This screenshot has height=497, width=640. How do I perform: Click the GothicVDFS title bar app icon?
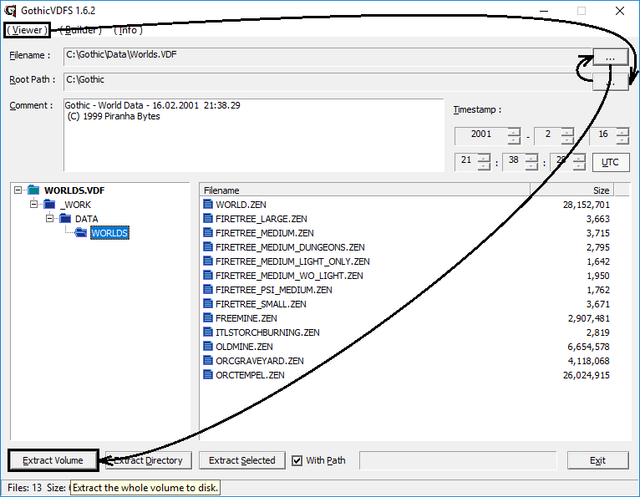10,11
